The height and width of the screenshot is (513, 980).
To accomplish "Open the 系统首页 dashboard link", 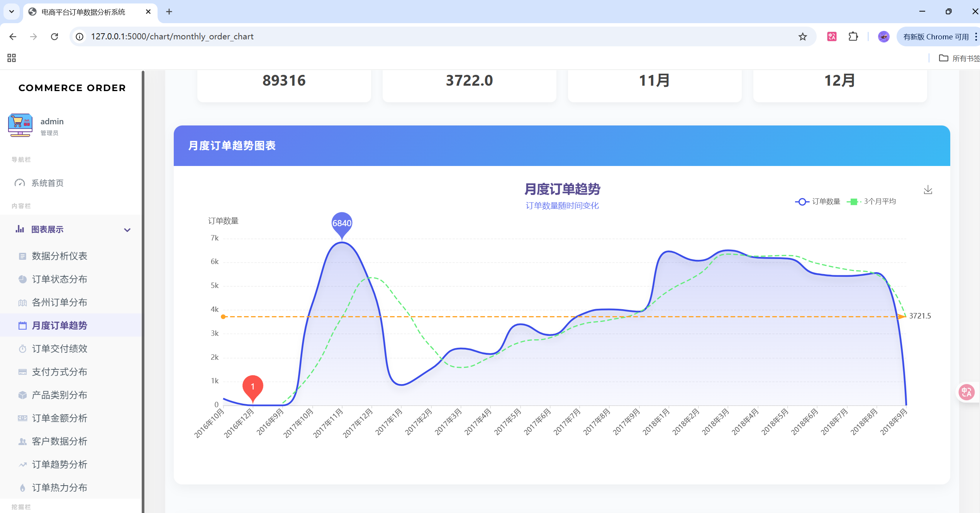I will [x=47, y=183].
